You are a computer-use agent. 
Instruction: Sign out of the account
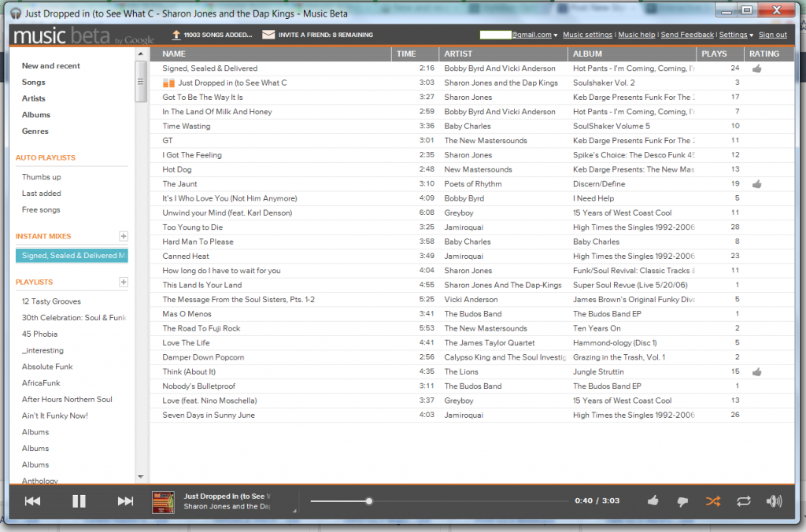(773, 35)
